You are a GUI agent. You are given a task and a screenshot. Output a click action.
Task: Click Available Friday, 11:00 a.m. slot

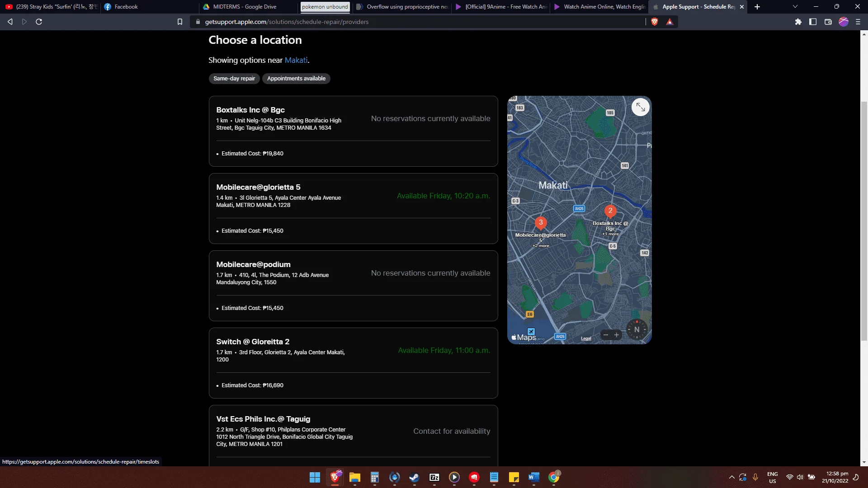pos(444,350)
